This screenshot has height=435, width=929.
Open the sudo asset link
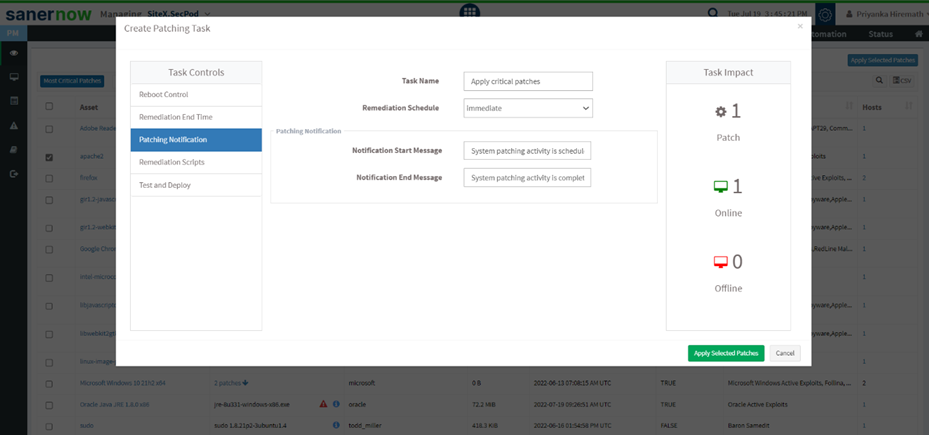click(x=87, y=426)
